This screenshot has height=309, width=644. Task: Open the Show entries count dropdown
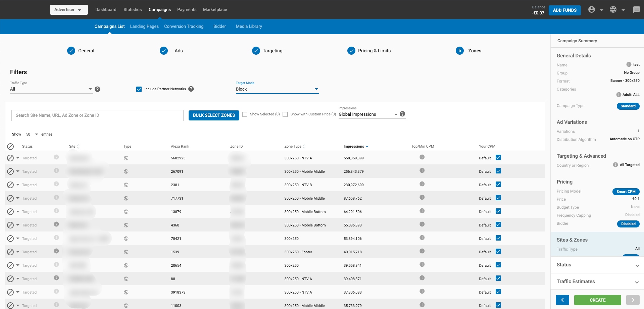(x=32, y=134)
